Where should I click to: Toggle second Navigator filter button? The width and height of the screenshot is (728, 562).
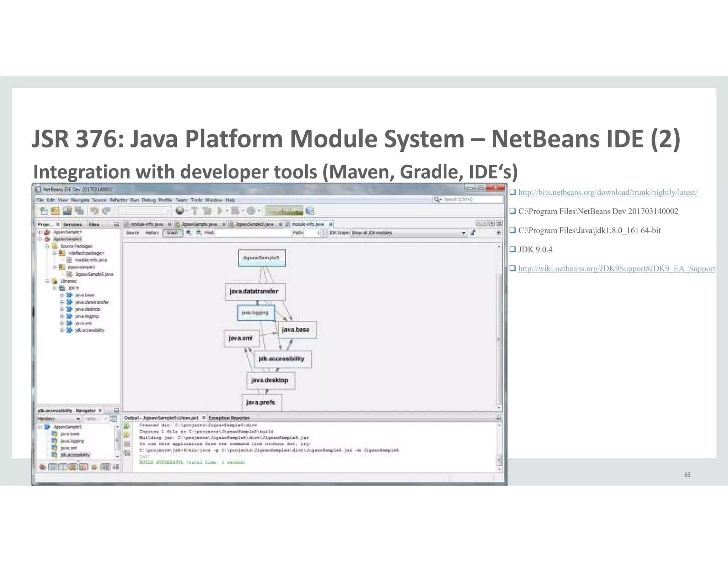pyautogui.click(x=53, y=467)
